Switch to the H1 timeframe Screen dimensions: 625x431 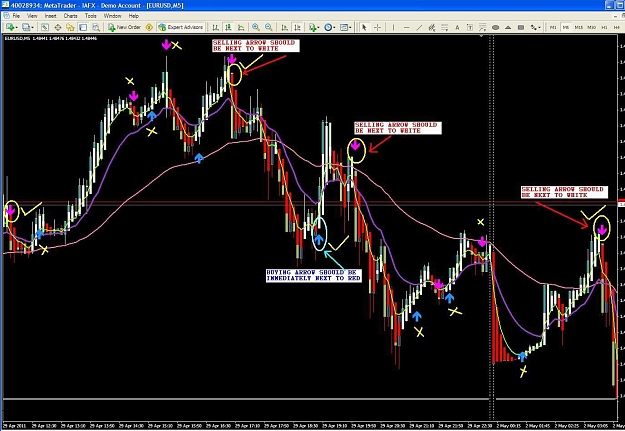click(604, 28)
